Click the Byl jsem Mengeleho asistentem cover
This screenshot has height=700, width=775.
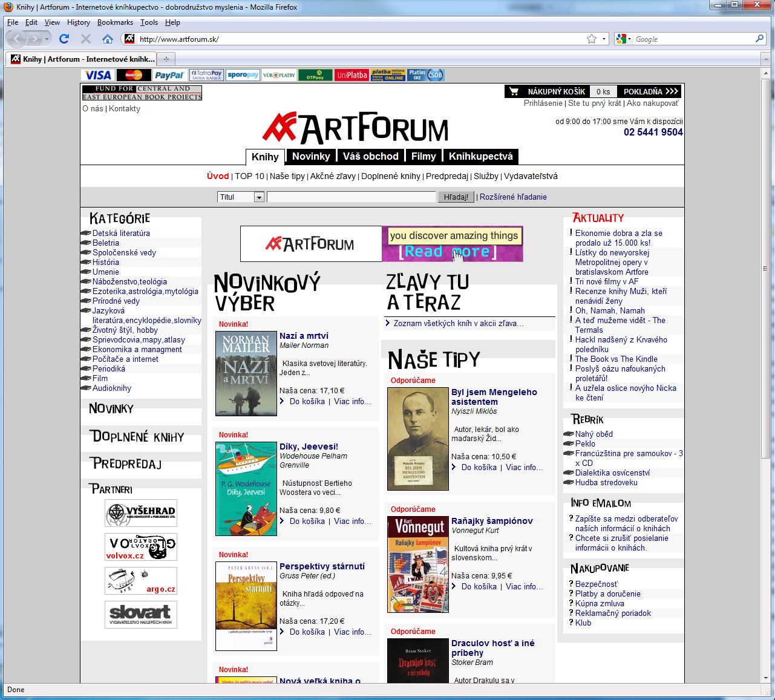pyautogui.click(x=418, y=439)
